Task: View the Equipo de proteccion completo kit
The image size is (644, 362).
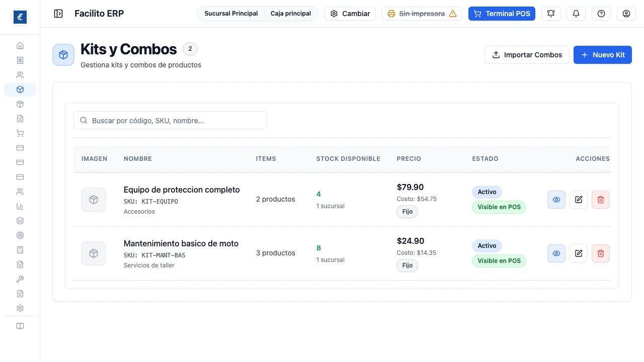Action: click(556, 200)
